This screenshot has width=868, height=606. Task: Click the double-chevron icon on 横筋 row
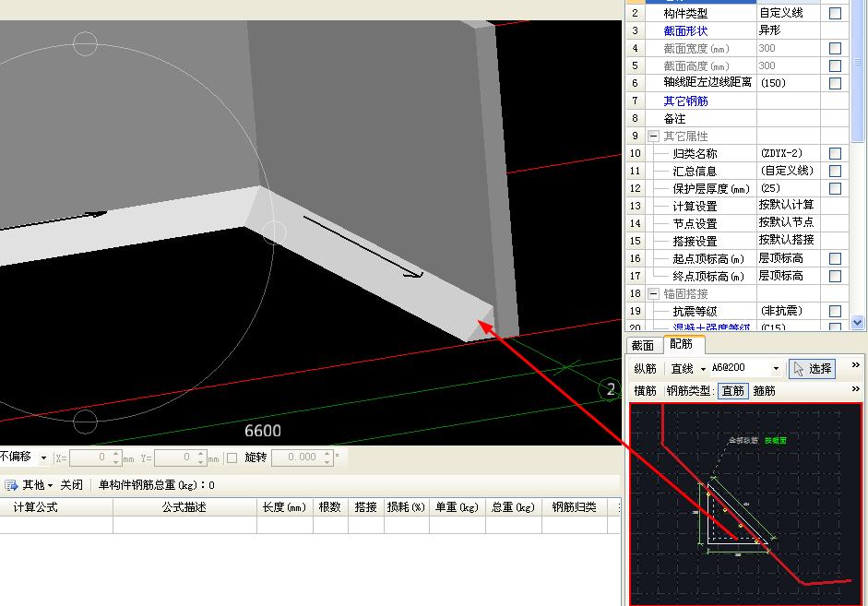pos(854,388)
